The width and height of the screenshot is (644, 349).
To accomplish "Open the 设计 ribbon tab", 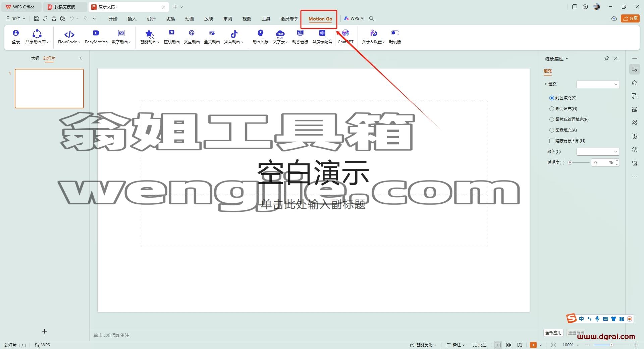I will [151, 19].
